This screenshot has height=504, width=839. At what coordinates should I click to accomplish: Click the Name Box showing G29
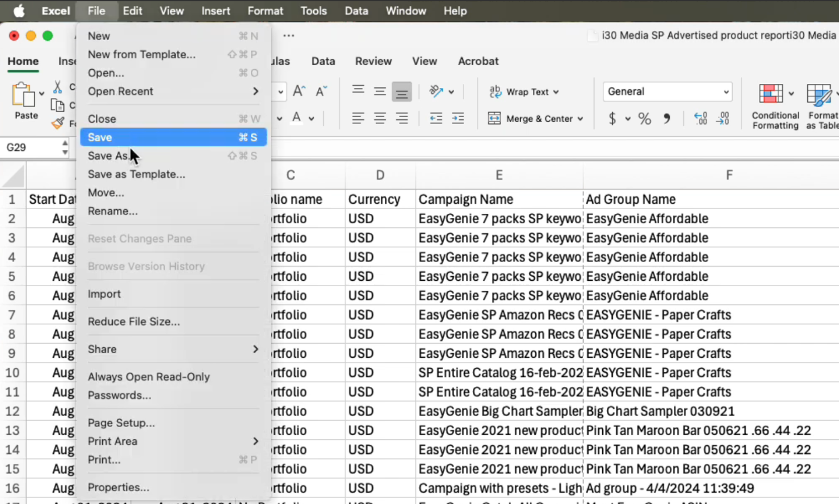(x=31, y=147)
